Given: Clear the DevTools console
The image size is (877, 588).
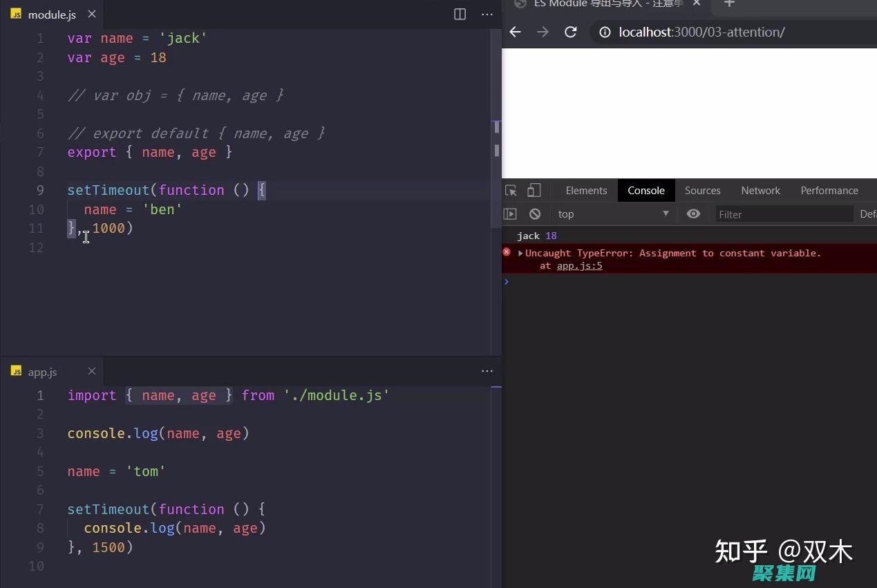Looking at the screenshot, I should pos(535,214).
